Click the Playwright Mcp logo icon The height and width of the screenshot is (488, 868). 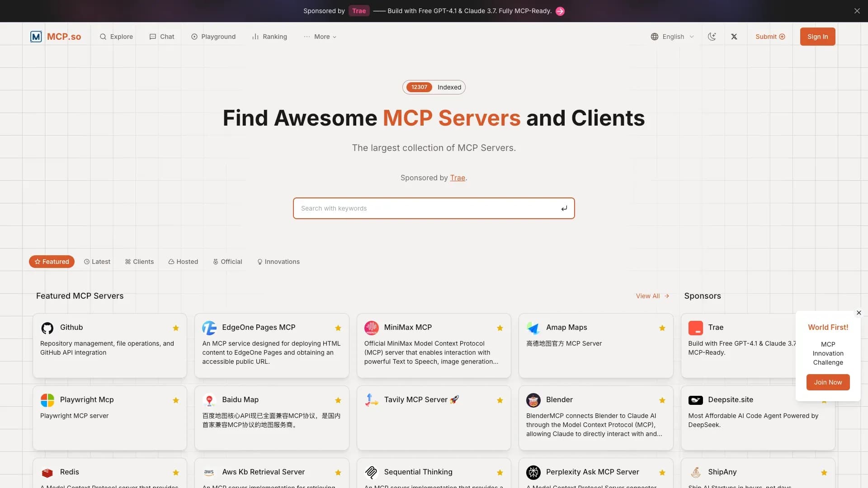pyautogui.click(x=47, y=400)
